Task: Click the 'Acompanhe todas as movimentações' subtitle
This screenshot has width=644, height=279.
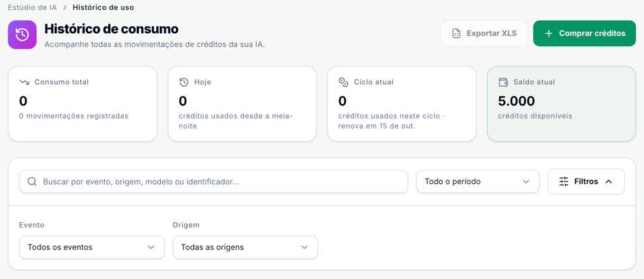Action: click(x=154, y=44)
